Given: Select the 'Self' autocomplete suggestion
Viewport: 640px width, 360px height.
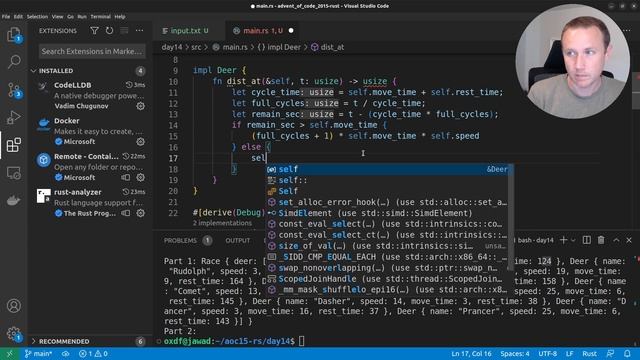Looking at the screenshot, I should (388, 191).
